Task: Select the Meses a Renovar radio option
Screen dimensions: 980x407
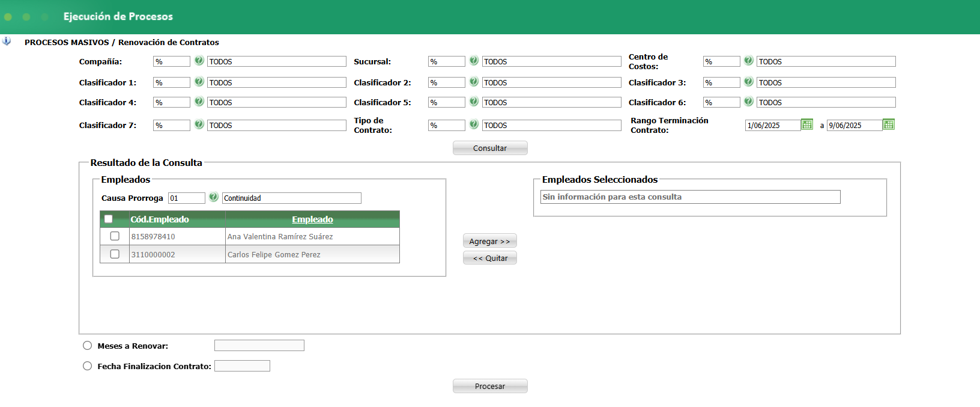Action: (x=88, y=346)
